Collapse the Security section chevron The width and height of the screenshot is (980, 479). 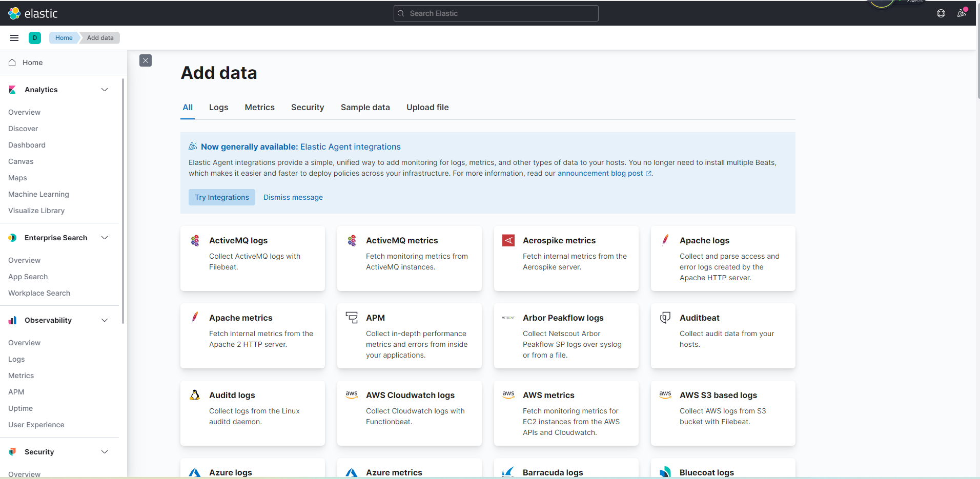pyautogui.click(x=105, y=452)
